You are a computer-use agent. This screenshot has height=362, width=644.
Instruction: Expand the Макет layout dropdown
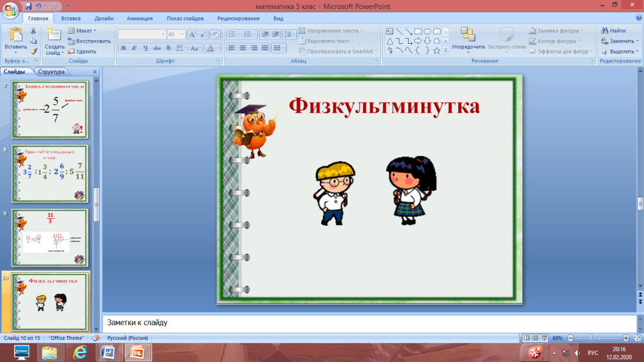pos(82,31)
